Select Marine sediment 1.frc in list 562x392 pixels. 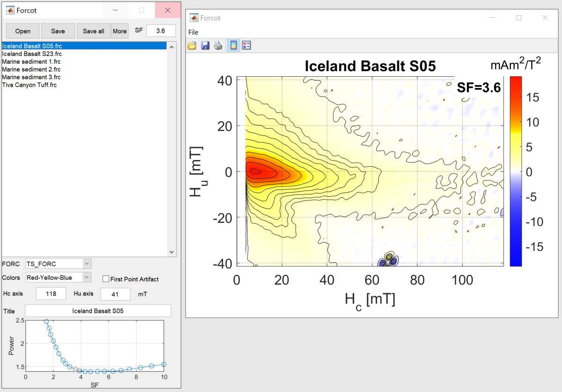(84, 61)
